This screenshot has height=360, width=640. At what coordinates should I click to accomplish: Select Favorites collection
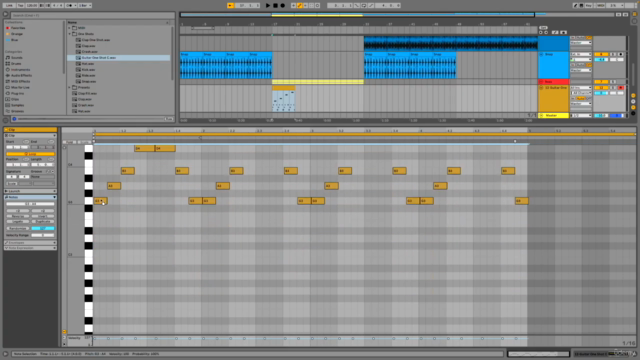pos(18,28)
